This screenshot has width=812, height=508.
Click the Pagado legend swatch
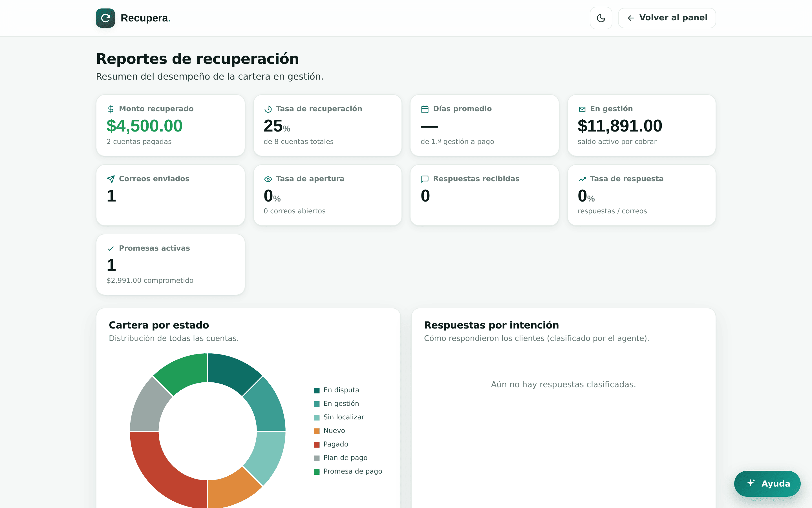[x=316, y=444]
